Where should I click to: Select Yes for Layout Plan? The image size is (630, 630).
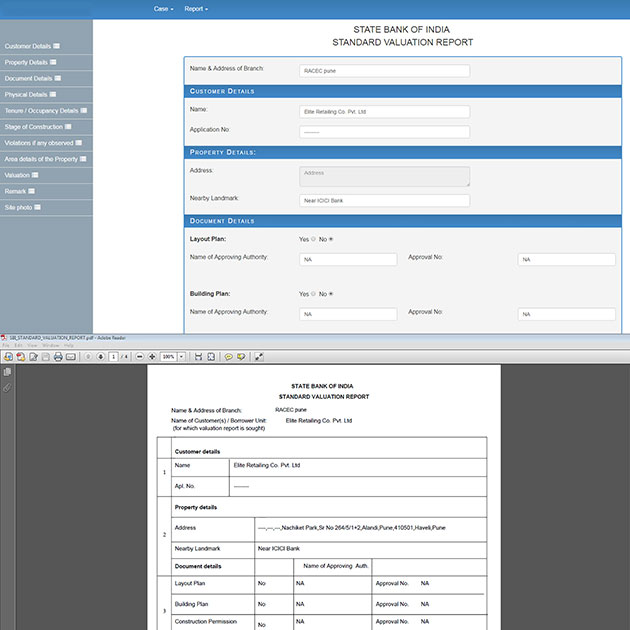(313, 239)
